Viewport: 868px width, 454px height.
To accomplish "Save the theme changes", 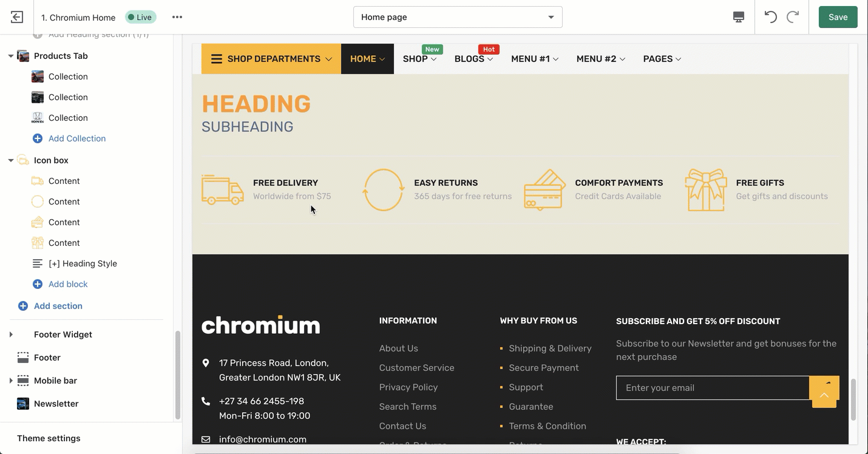I will click(838, 17).
